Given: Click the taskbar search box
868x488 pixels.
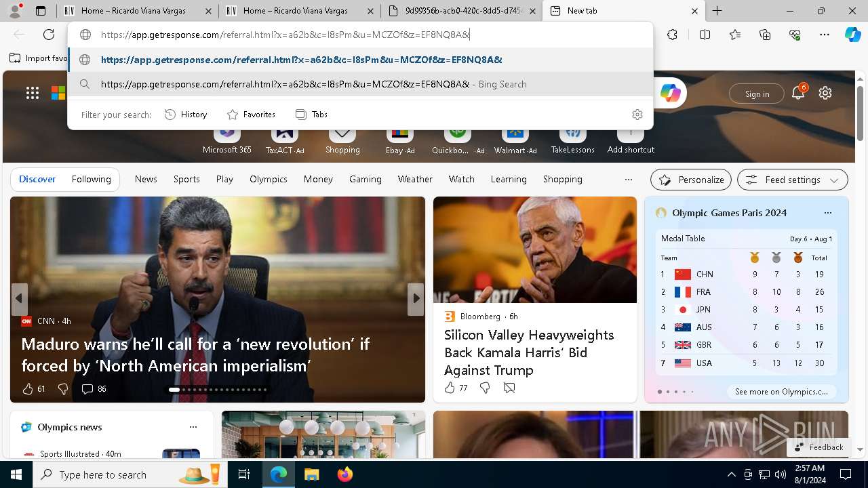Looking at the screenshot, I should 130,474.
